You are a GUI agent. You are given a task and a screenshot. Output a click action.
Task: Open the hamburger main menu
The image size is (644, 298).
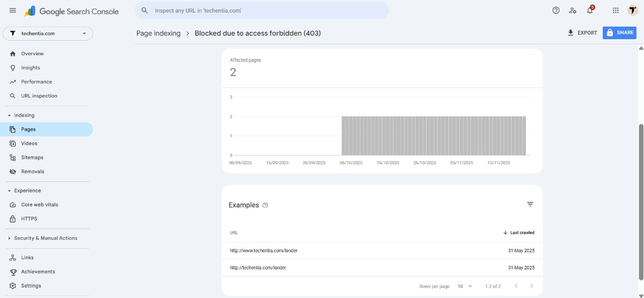click(13, 11)
